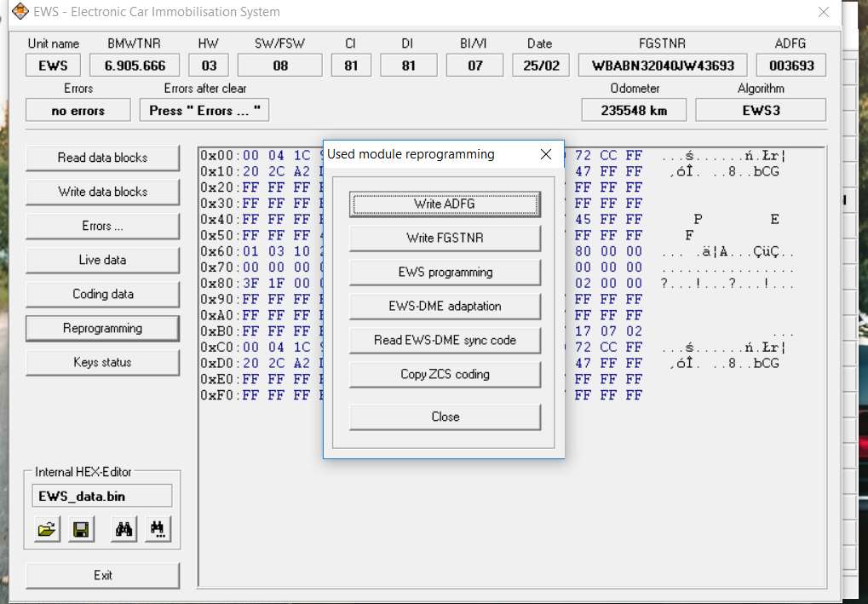Open Keys status
This screenshot has width=868, height=604.
pos(102,362)
